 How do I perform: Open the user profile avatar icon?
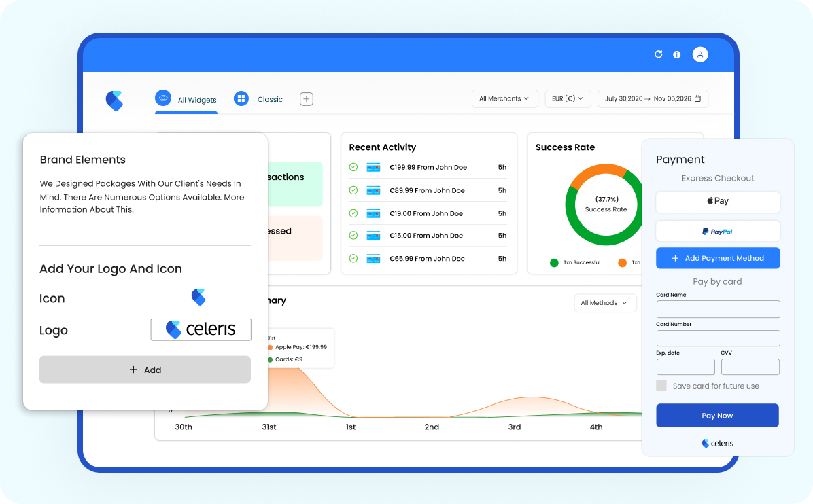click(700, 54)
